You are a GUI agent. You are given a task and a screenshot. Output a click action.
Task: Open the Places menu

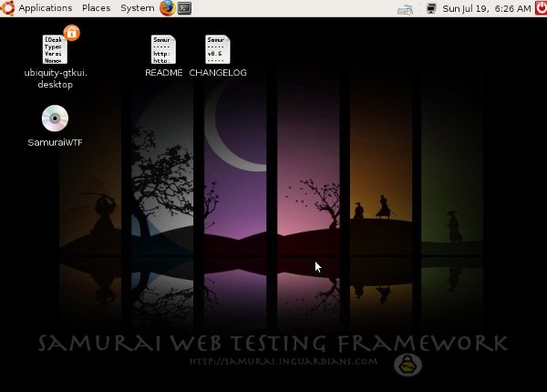click(97, 8)
